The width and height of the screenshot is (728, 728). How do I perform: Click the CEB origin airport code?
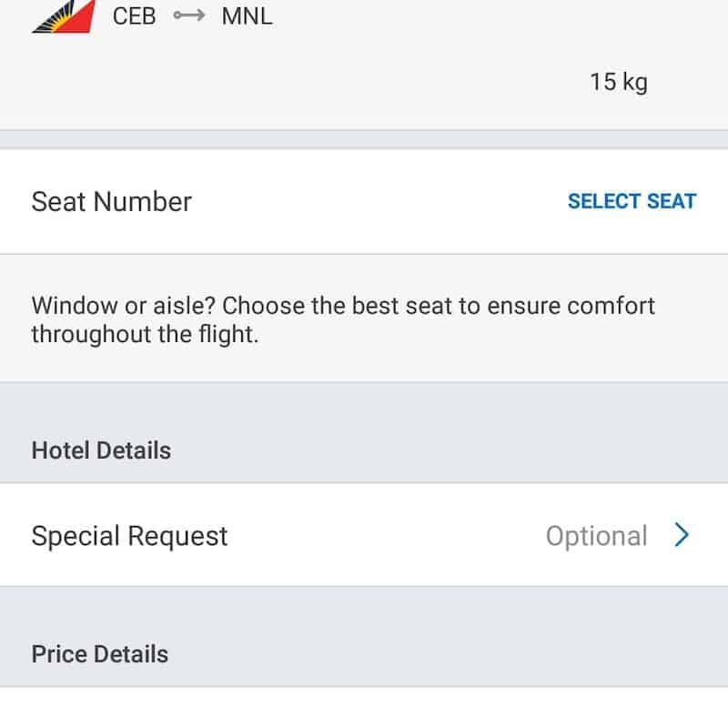click(x=134, y=16)
